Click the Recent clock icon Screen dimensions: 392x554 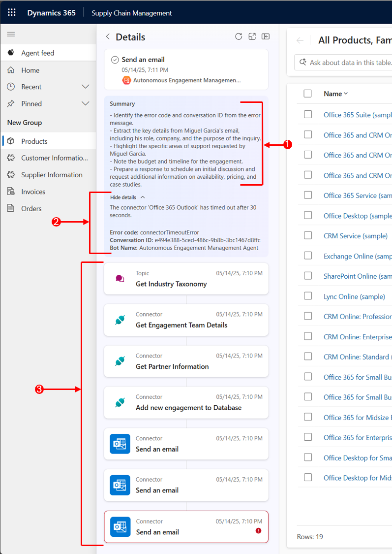point(11,87)
